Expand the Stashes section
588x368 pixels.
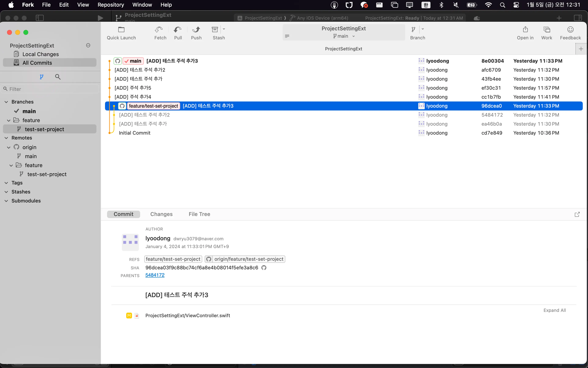point(6,192)
